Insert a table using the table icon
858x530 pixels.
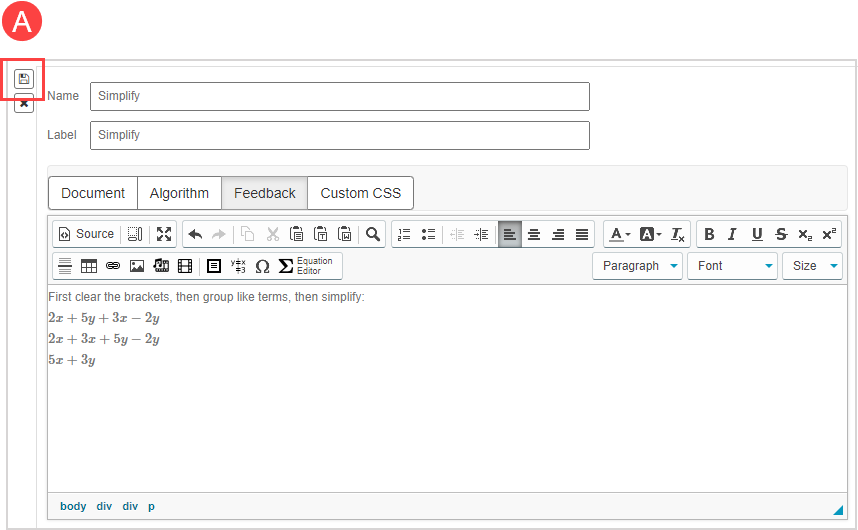[x=89, y=266]
